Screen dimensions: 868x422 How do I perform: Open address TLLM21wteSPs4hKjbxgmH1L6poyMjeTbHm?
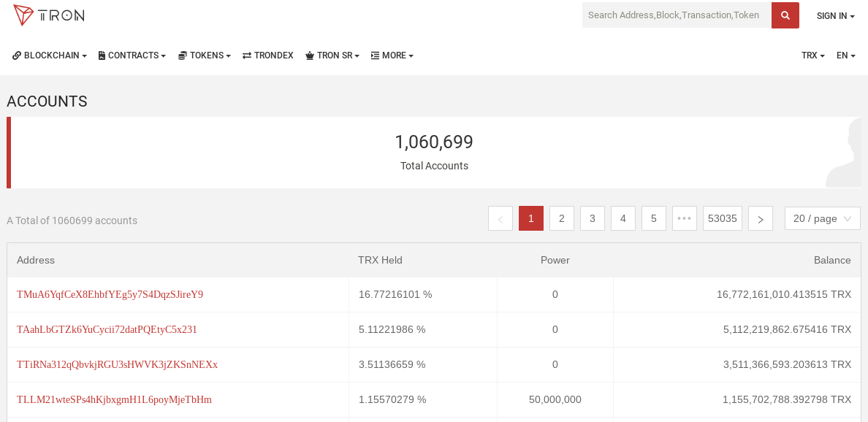(115, 399)
